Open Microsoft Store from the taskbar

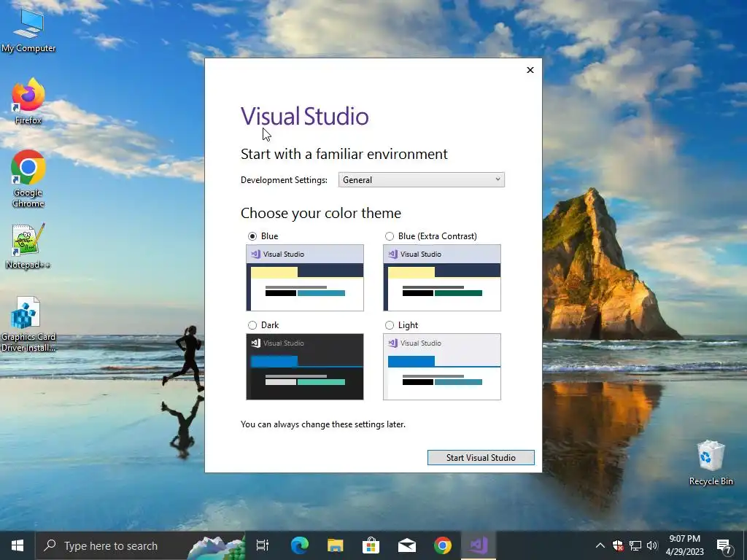tap(371, 545)
